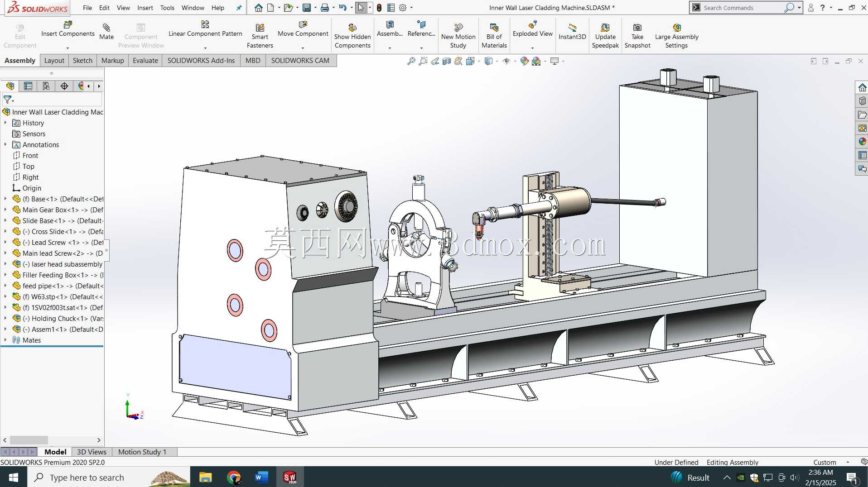Open Smart Fasteners tool
868x487 pixels.
pyautogui.click(x=260, y=36)
